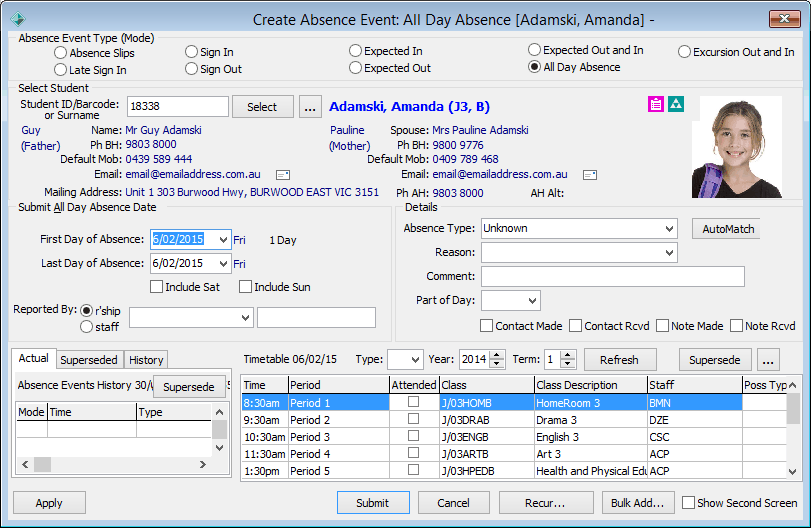Image resolution: width=811 pixels, height=528 pixels.
Task: Select the Period 4 Art 3 row
Action: pyautogui.click(x=514, y=454)
